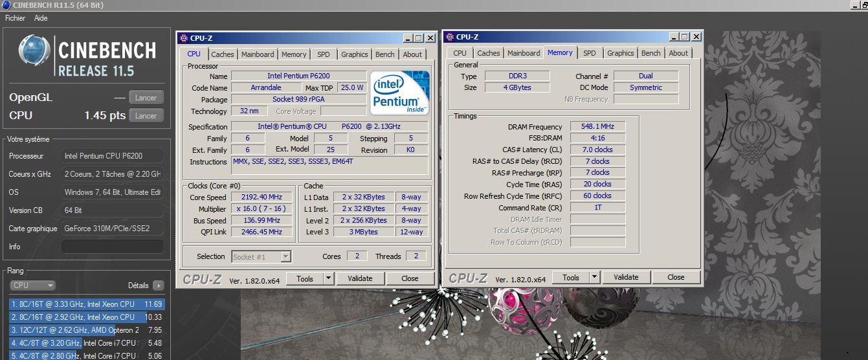The image size is (868, 360).
Task: Expand the Détails arrow button
Action: click(x=159, y=286)
